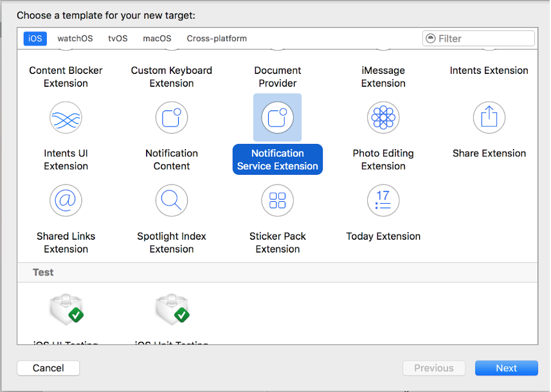This screenshot has width=551, height=392.
Task: Select the Intents UI Extension icon
Action: 66,118
